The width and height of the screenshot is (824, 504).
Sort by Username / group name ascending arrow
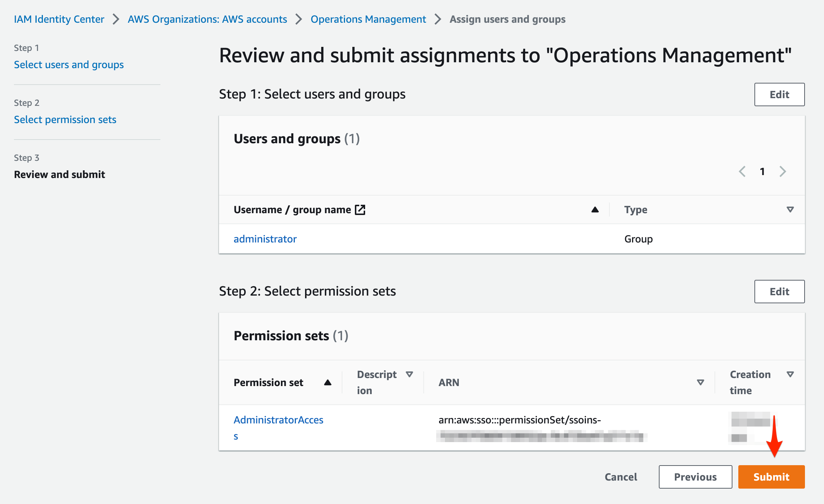pos(595,210)
